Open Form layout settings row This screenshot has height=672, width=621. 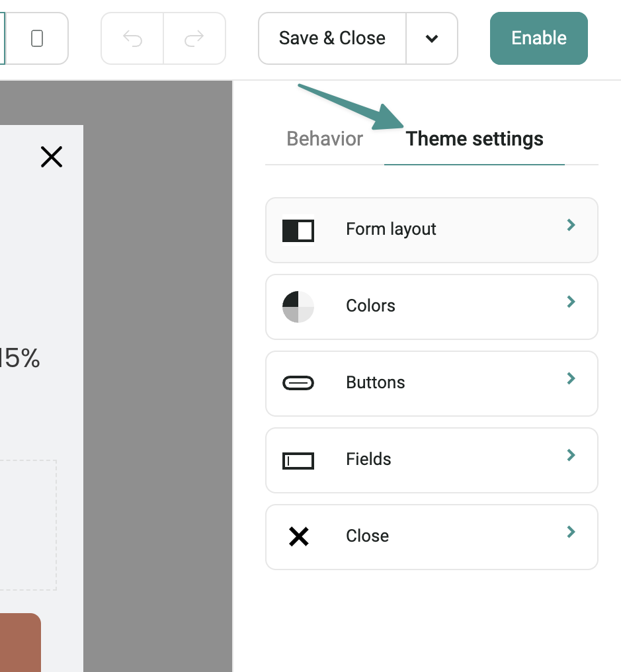[432, 230]
